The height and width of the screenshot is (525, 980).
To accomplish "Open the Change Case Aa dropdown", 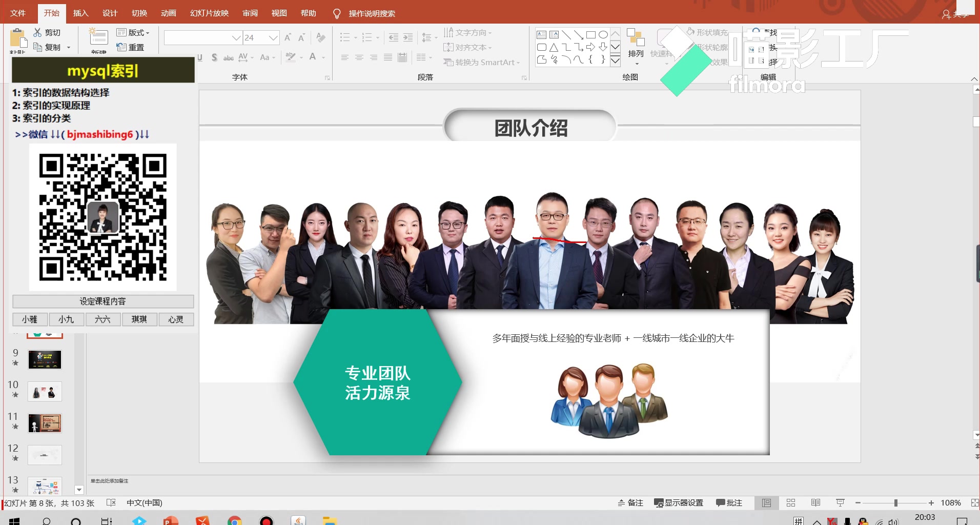I will (268, 57).
